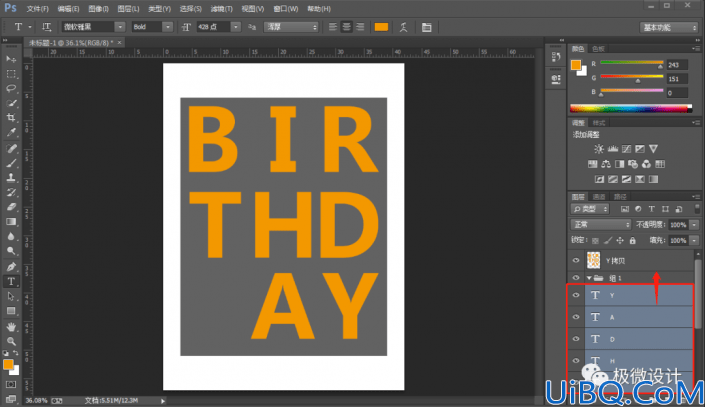
Task: Open the 滤镜(T) menu
Action: point(221,9)
